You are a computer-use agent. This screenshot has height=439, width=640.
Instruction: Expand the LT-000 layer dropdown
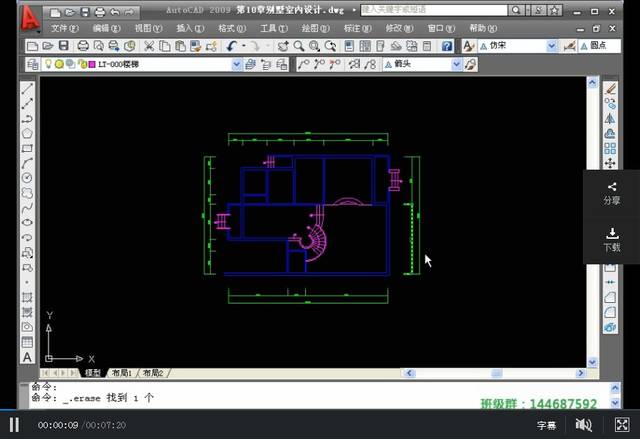tap(236, 64)
